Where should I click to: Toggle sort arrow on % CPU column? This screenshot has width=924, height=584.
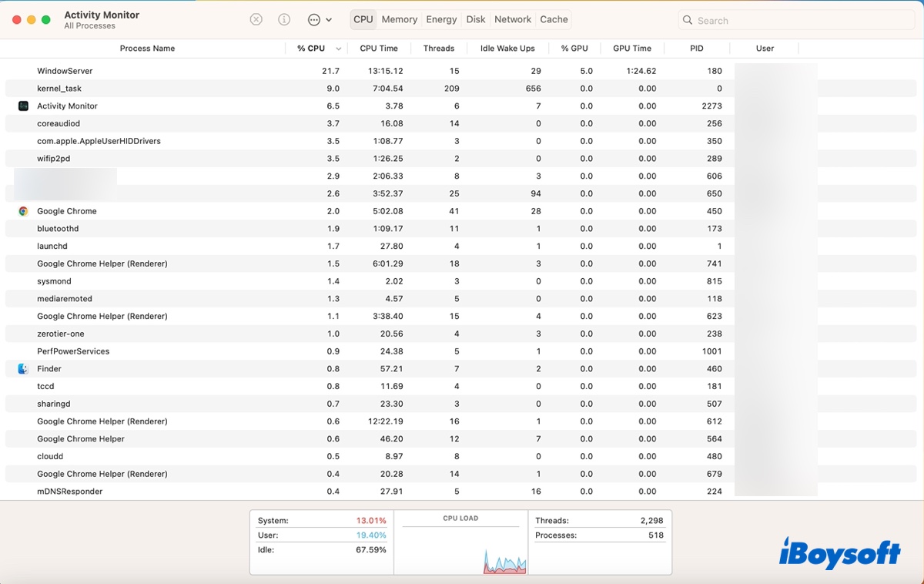click(338, 49)
